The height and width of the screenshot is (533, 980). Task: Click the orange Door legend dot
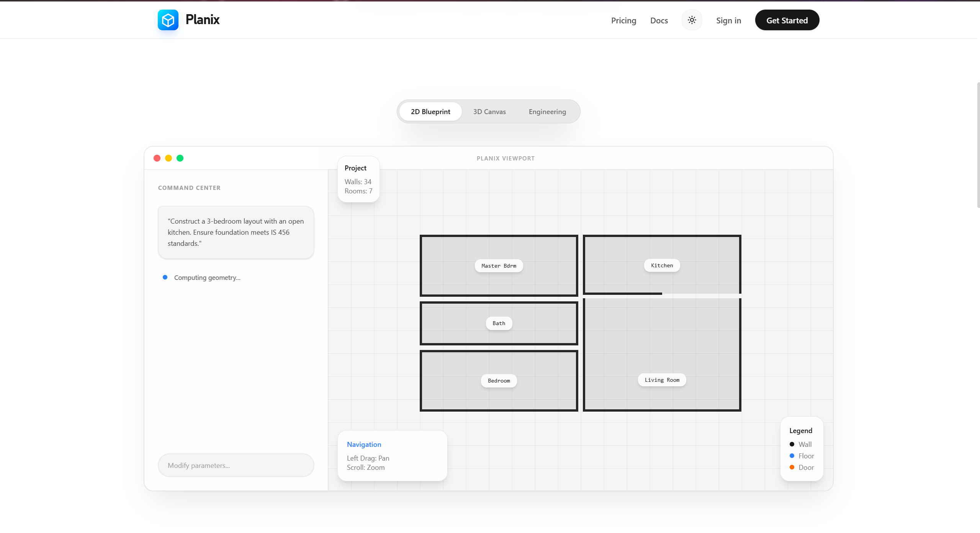point(792,467)
